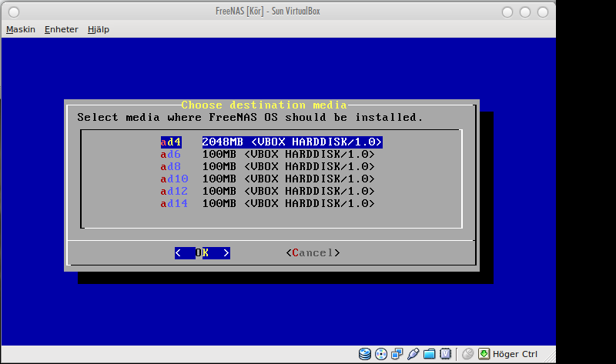Click the USB devices status icon
The width and height of the screenshot is (616, 364).
point(413,354)
